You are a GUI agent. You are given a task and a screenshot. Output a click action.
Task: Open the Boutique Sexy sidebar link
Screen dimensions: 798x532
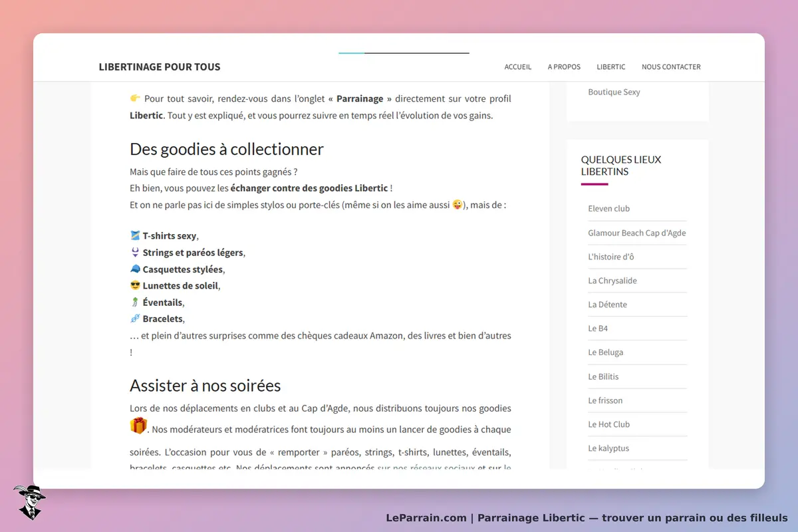click(614, 92)
